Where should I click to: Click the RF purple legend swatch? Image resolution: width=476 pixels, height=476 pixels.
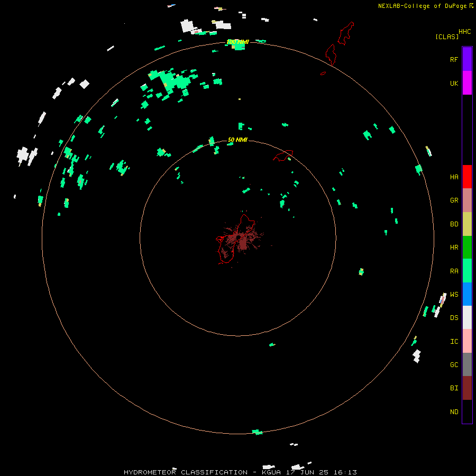click(x=467, y=59)
